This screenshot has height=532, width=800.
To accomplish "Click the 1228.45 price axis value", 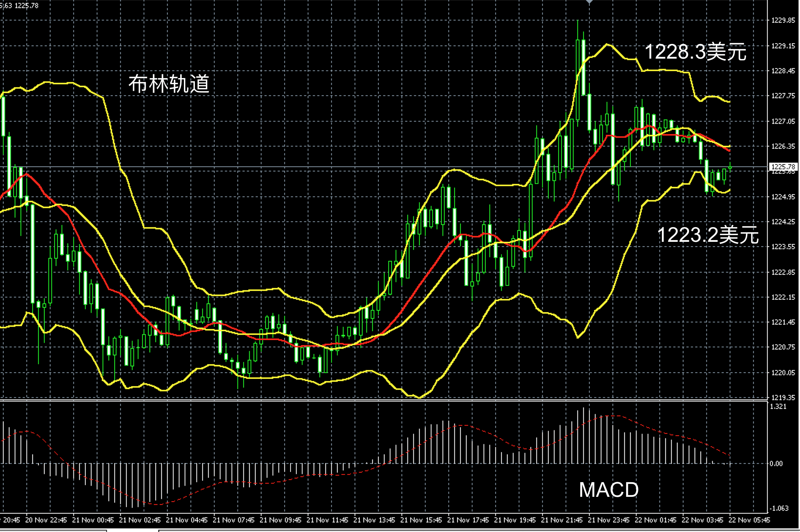I will tap(783, 71).
